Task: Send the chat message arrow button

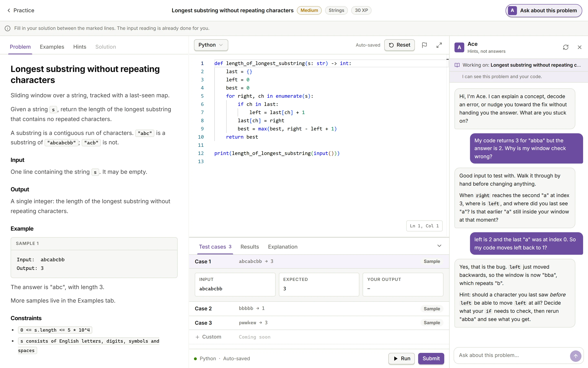Action: [575, 356]
